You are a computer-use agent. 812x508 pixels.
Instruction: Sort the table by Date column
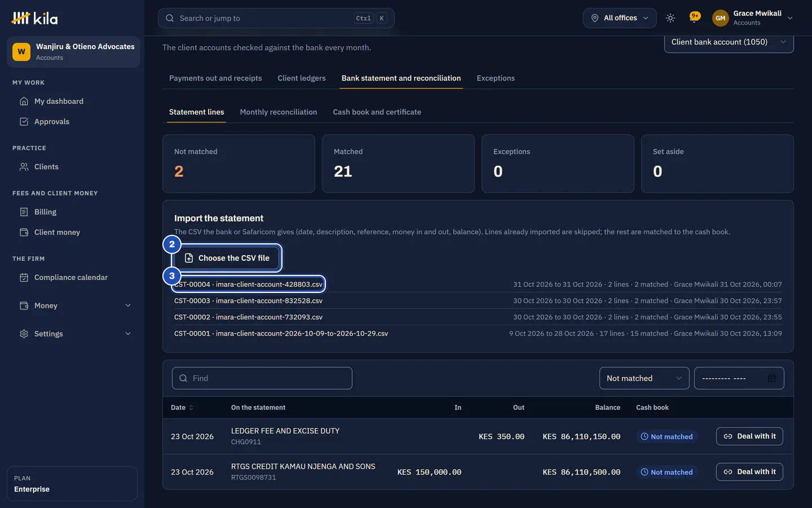click(182, 408)
